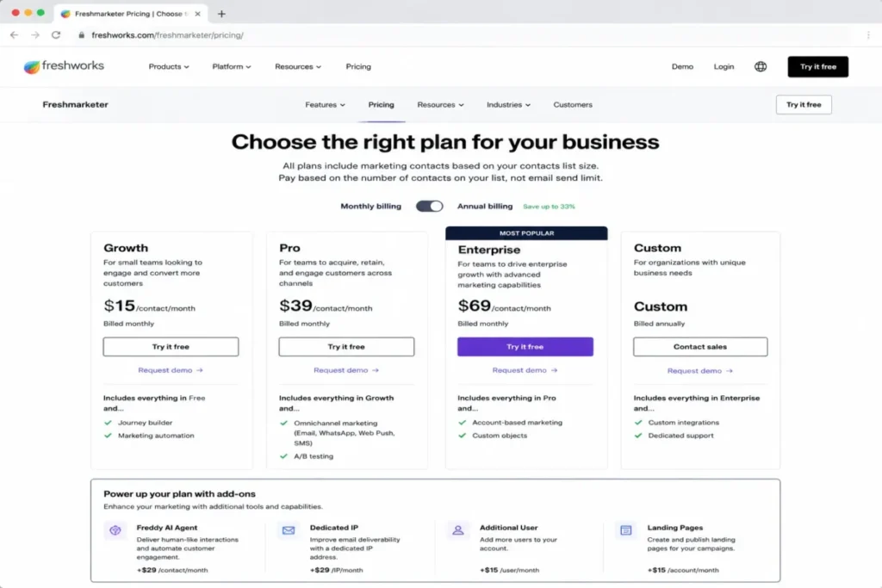Click the Freddy AI Agent add-on icon
Image resolution: width=882 pixels, height=588 pixels.
pyautogui.click(x=115, y=530)
